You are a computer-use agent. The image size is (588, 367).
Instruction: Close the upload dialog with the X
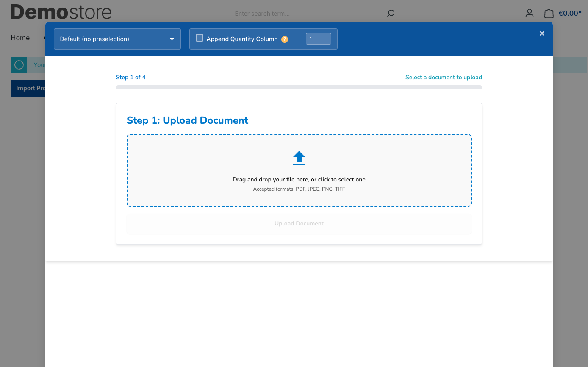(542, 33)
